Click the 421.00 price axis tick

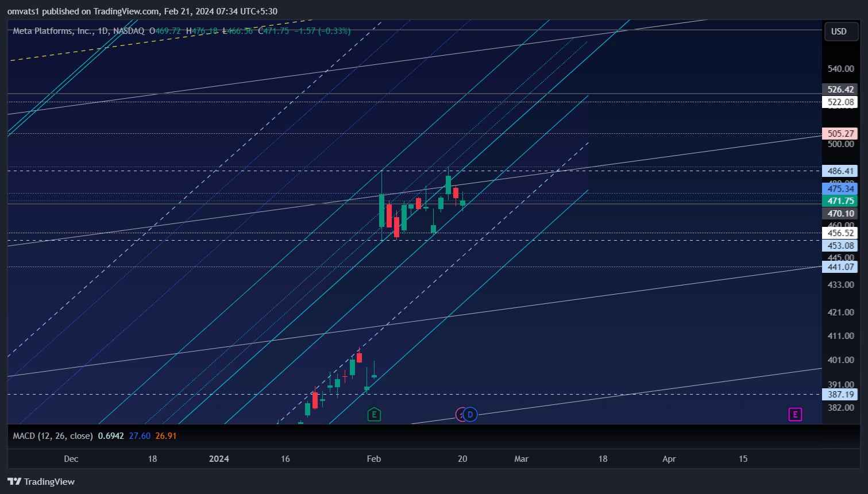(840, 312)
